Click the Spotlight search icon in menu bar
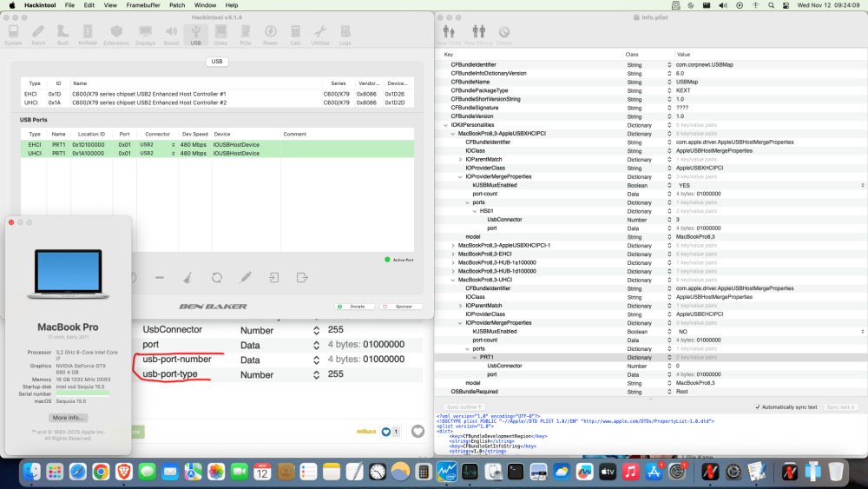 771,5
